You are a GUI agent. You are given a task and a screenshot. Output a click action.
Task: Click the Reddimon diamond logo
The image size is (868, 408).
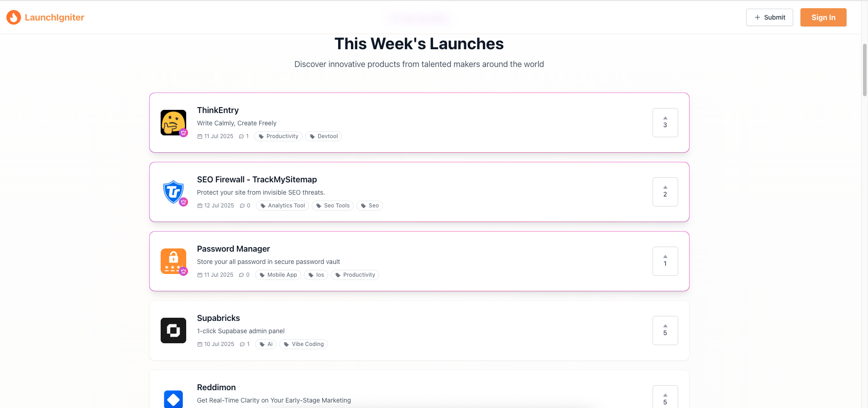(x=173, y=399)
